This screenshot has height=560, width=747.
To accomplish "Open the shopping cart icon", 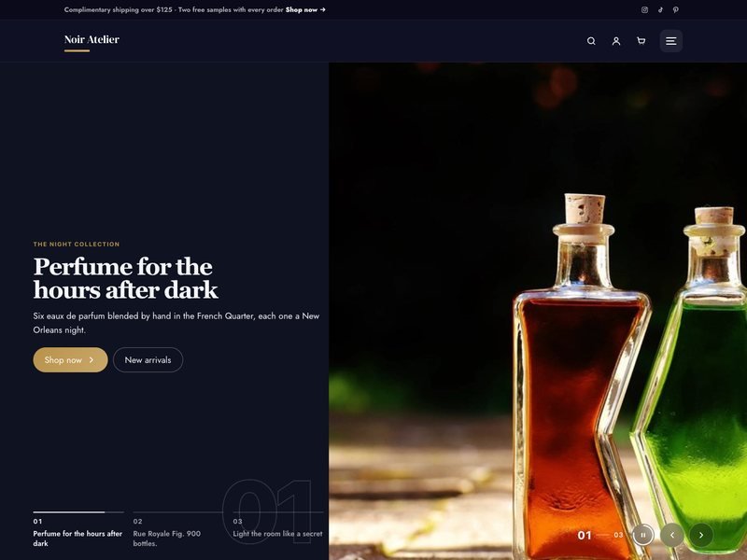I will [641, 41].
